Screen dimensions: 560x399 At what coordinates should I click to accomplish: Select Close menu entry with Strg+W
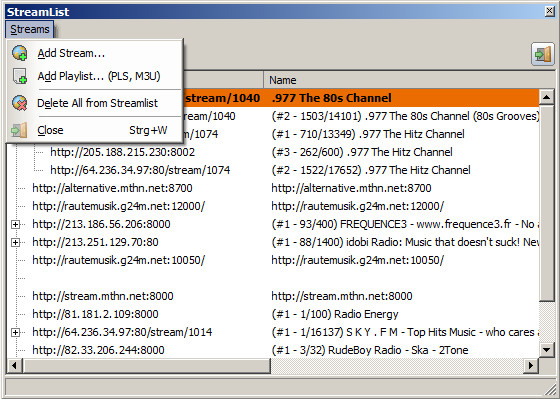(95, 130)
